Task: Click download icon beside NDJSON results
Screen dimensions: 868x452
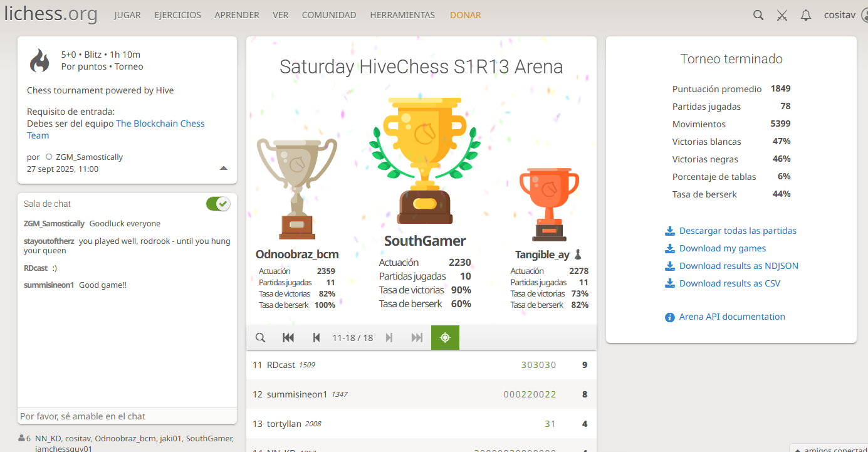Action: pos(670,266)
